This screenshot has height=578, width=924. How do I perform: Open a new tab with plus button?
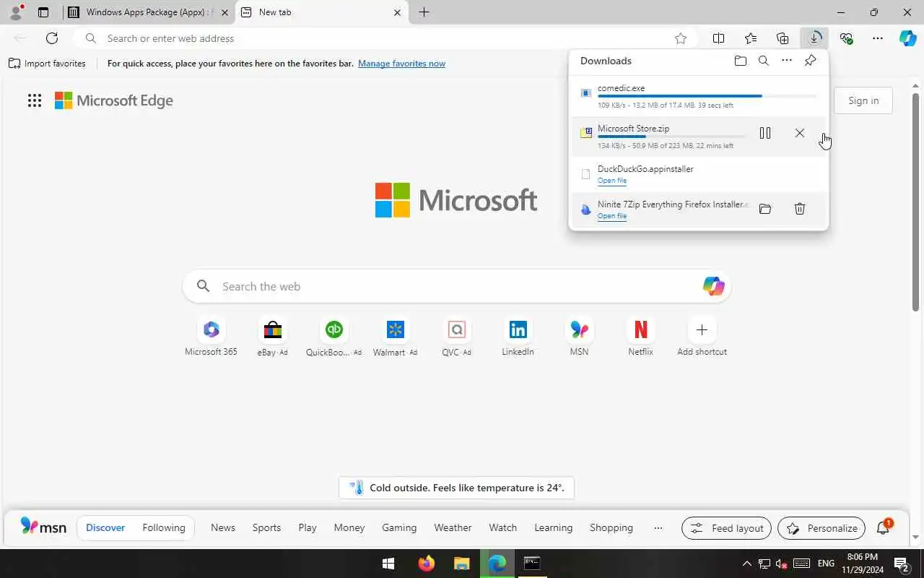(424, 12)
